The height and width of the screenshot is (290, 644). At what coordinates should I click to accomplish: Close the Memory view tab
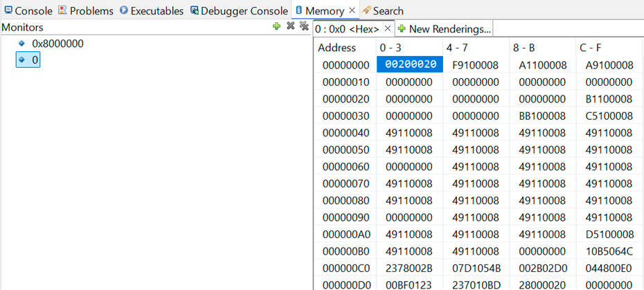tap(352, 10)
